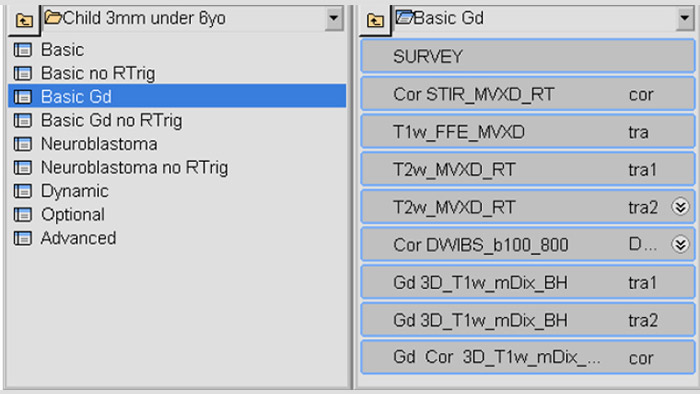Select the T1w_FFE_MVXD tra scan
This screenshot has height=394, width=700.
(x=528, y=132)
